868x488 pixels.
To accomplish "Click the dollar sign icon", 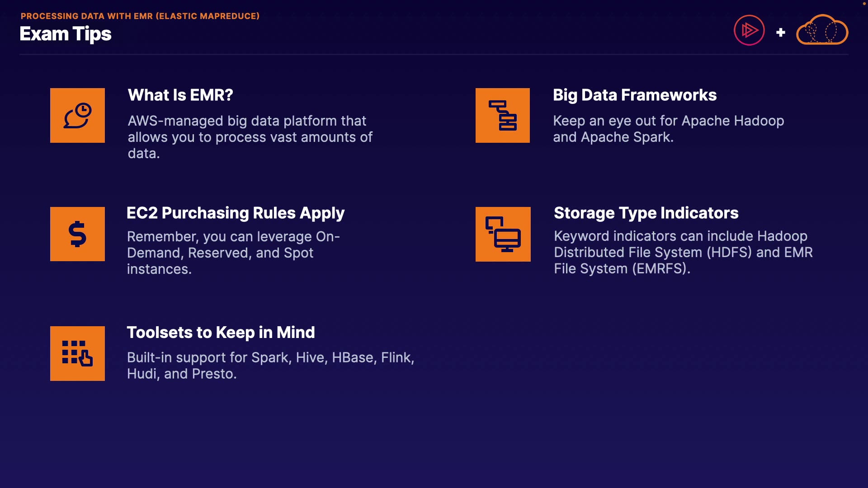I will (77, 234).
